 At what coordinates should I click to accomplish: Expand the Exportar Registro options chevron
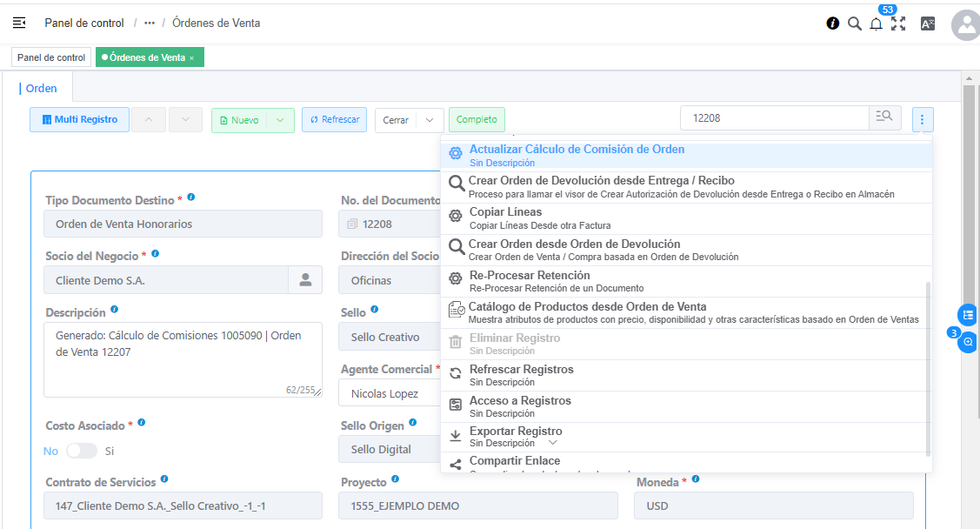pyautogui.click(x=551, y=443)
